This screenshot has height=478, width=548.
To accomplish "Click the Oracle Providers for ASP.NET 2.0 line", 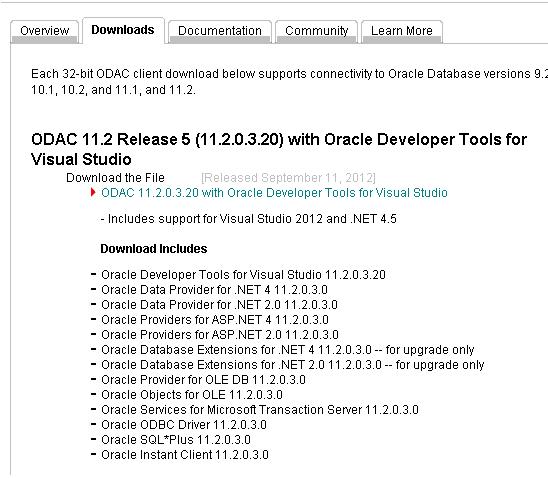I will (220, 335).
